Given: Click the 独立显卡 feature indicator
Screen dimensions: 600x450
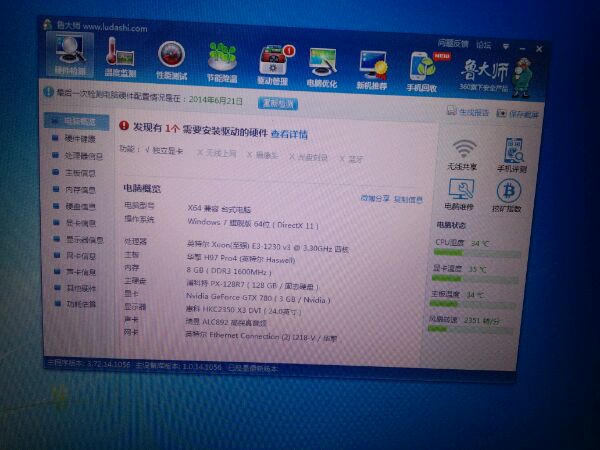Looking at the screenshot, I should 165,150.
